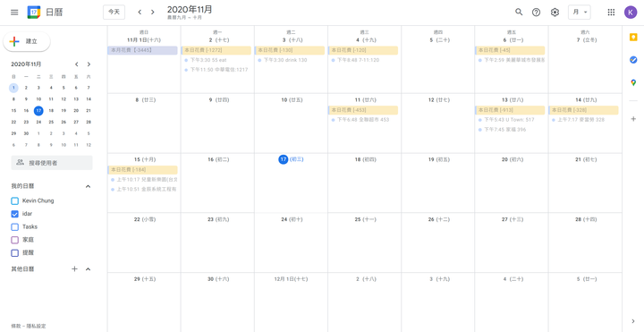Viewport: 644px width, 332px height.
Task: Open the 下午2:59 美麗華城市 event
Action: [x=511, y=60]
